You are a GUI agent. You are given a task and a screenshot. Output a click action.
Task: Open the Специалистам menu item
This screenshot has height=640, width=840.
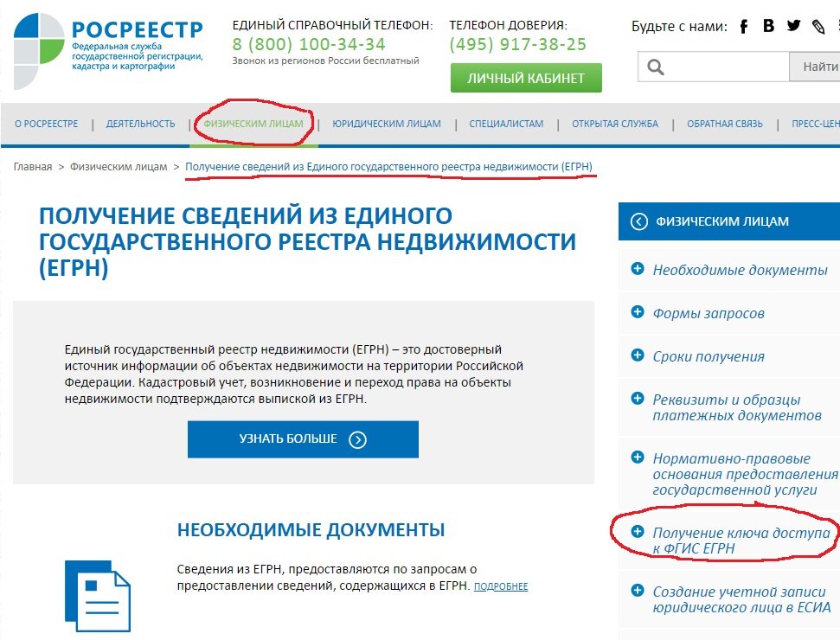(506, 124)
